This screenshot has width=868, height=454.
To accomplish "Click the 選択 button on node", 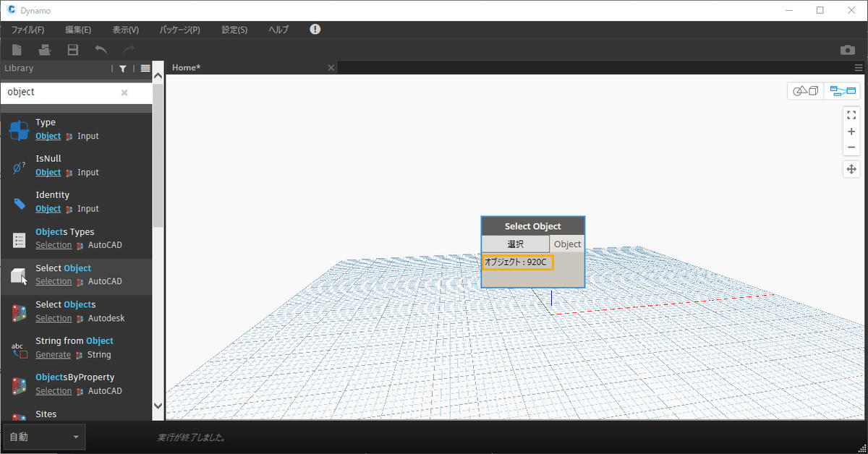I will [x=516, y=244].
